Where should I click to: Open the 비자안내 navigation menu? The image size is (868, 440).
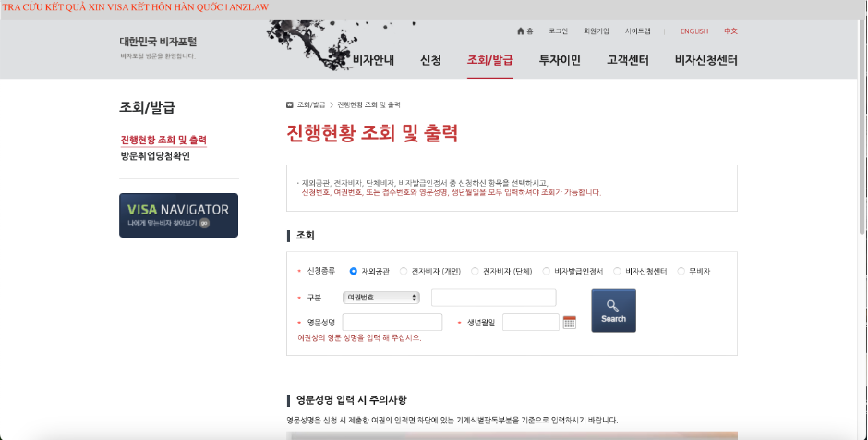coord(373,61)
